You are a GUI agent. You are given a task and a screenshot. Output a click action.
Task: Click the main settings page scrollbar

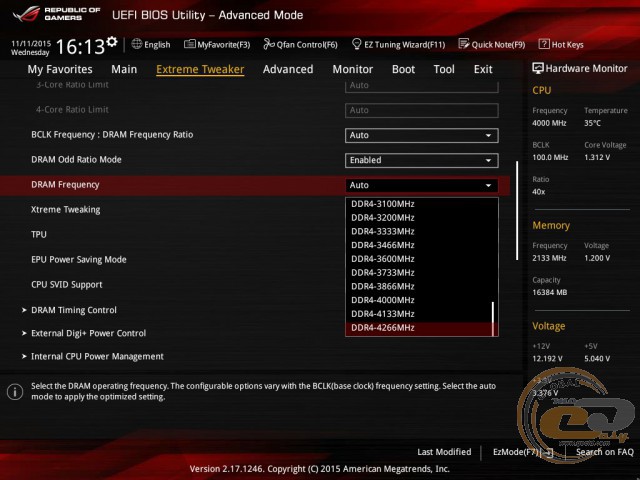517,211
